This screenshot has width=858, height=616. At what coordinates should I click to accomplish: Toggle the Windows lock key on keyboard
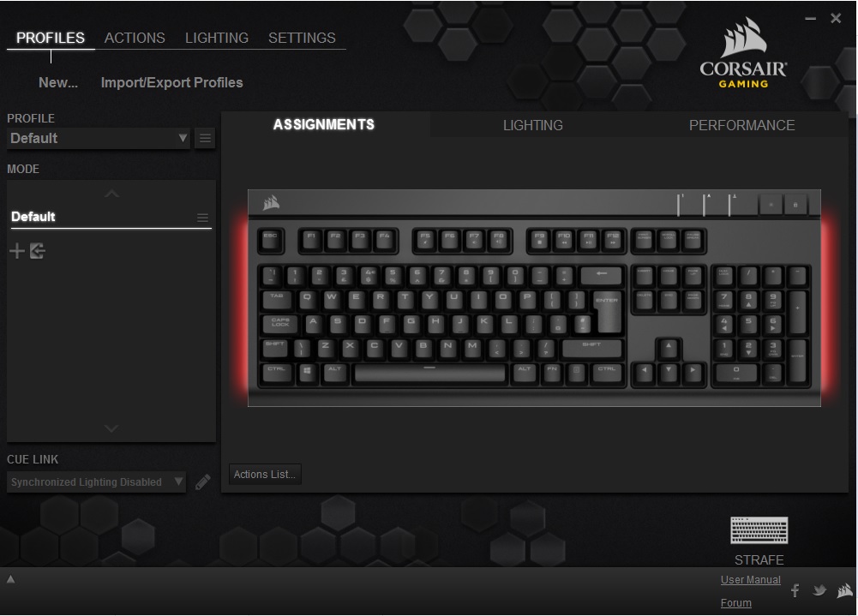795,205
